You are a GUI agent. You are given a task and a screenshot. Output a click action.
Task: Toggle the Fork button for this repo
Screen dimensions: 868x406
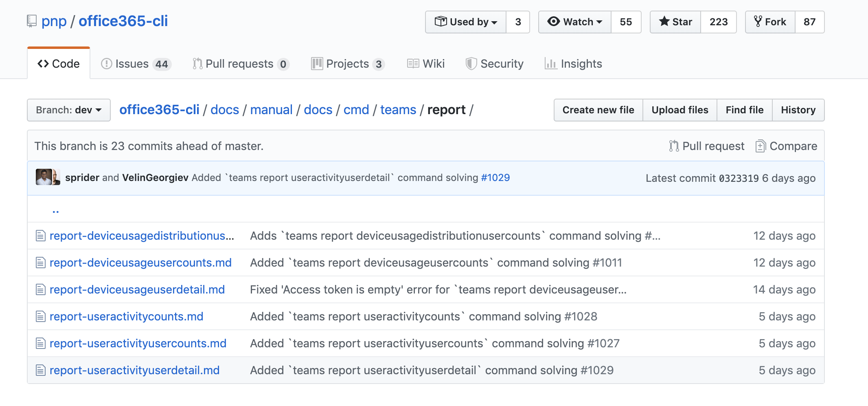770,22
